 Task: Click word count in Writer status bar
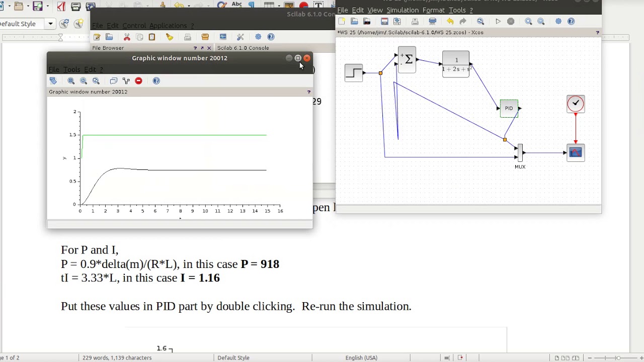pos(117,358)
